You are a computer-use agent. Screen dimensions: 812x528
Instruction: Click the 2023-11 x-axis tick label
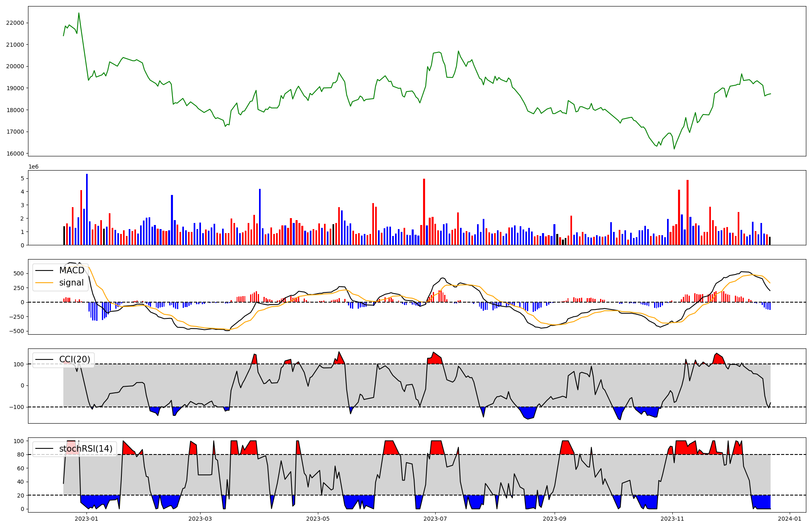[x=672, y=519]
